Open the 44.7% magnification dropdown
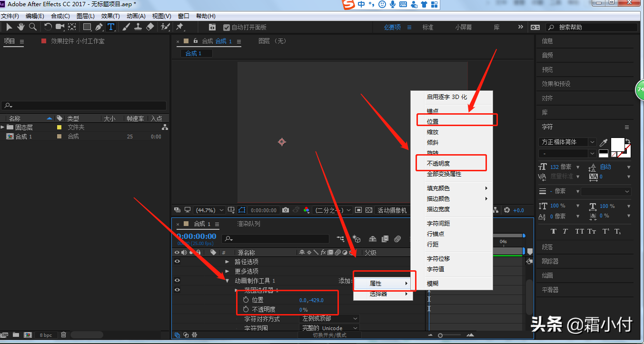Image resolution: width=644 pixels, height=344 pixels. (209, 210)
